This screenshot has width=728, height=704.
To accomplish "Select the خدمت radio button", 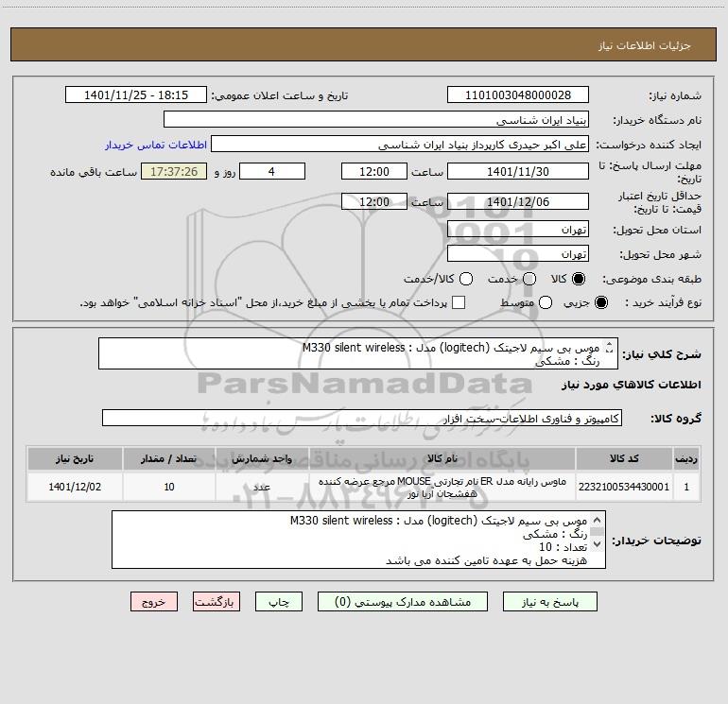I will point(529,279).
